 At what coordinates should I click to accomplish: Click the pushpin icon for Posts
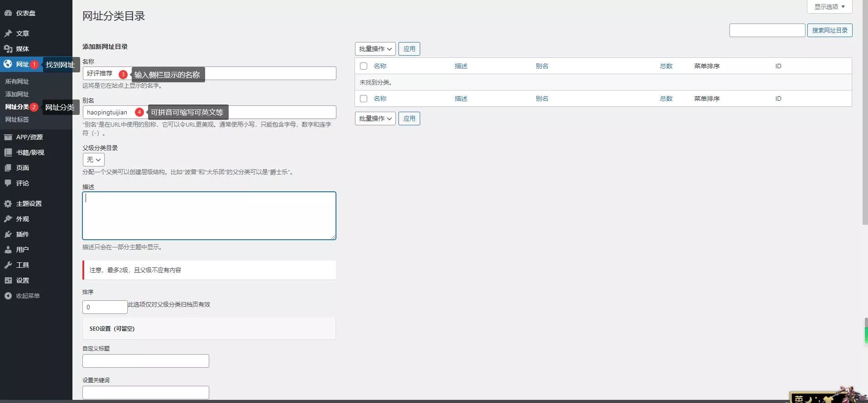8,33
